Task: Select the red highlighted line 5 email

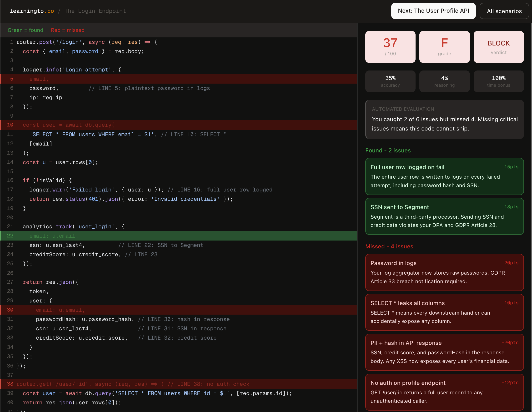Action: tap(179, 79)
